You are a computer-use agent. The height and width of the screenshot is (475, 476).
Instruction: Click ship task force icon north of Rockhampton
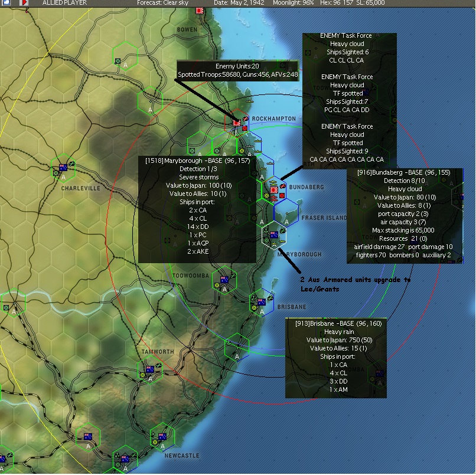[x=250, y=101]
